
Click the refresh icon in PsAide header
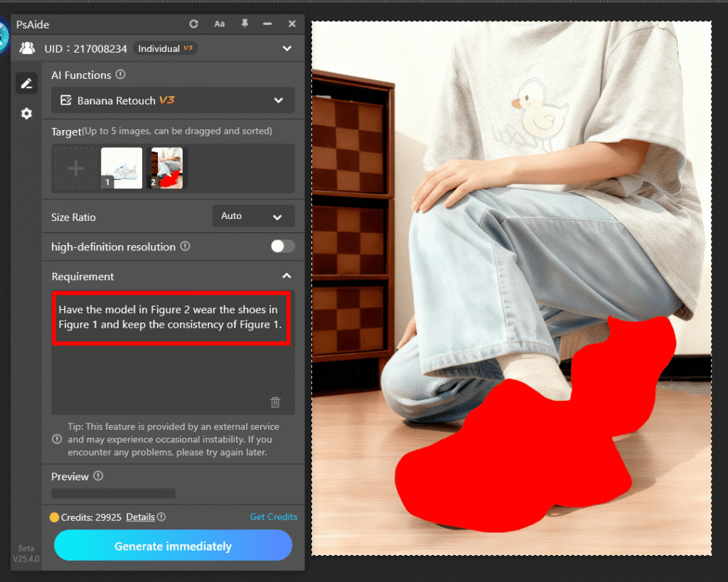tap(193, 24)
